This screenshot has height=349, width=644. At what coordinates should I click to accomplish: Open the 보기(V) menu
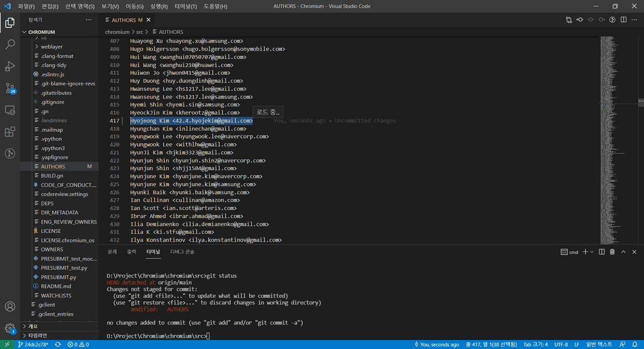pos(110,6)
